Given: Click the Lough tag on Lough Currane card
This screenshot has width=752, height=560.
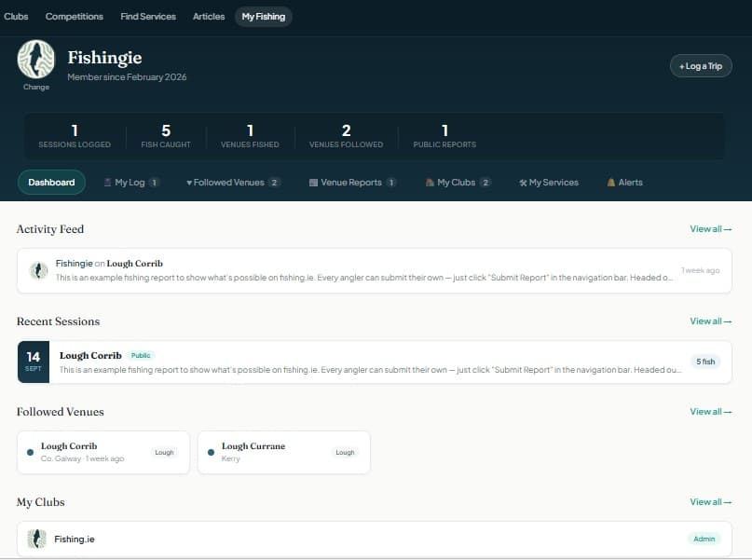Looking at the screenshot, I should point(345,452).
